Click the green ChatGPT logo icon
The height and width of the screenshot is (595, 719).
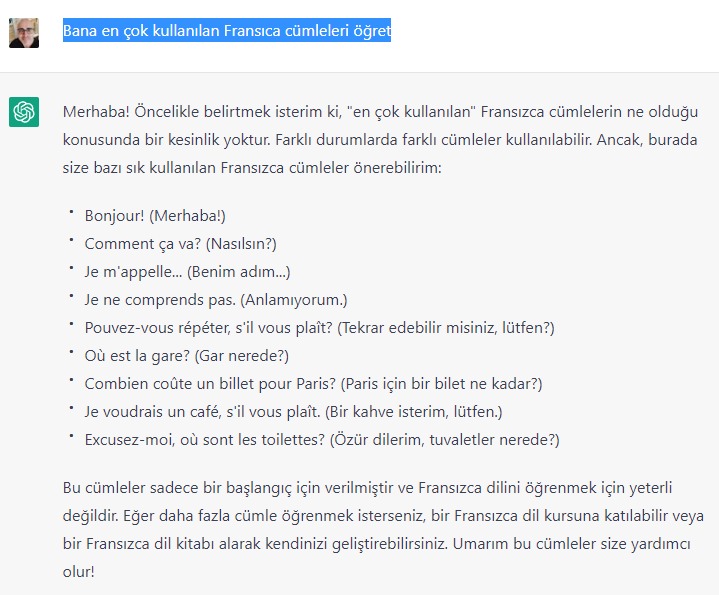click(x=24, y=111)
